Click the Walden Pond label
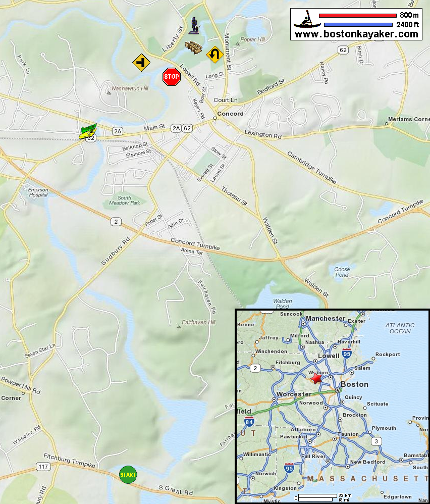This screenshot has width=430, height=504. click(282, 304)
